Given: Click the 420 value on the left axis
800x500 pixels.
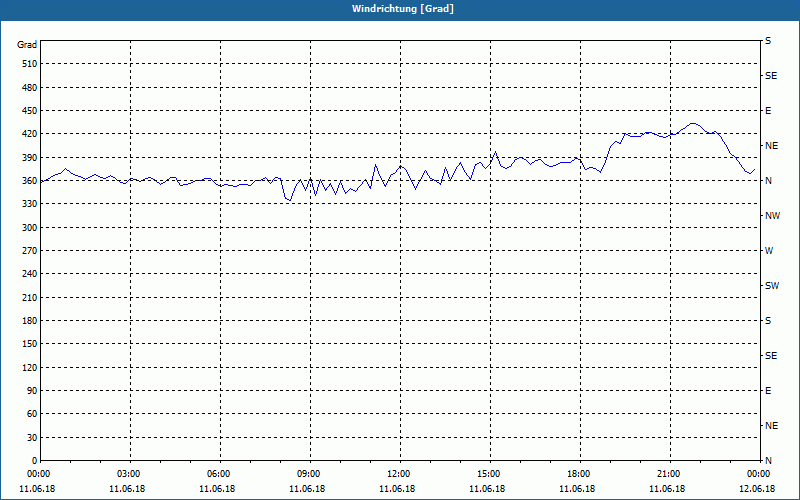Looking at the screenshot, I should coord(30,134).
